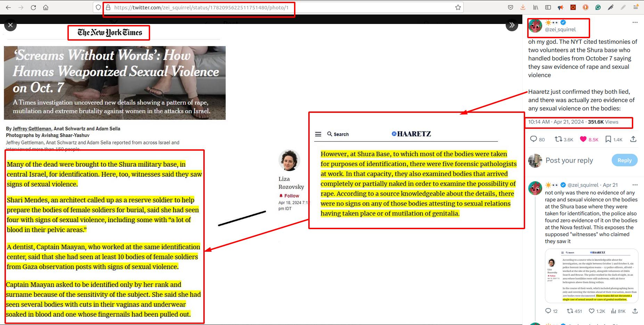
Task: Open the DuckDuckGo extension icon
Action: coord(586,7)
